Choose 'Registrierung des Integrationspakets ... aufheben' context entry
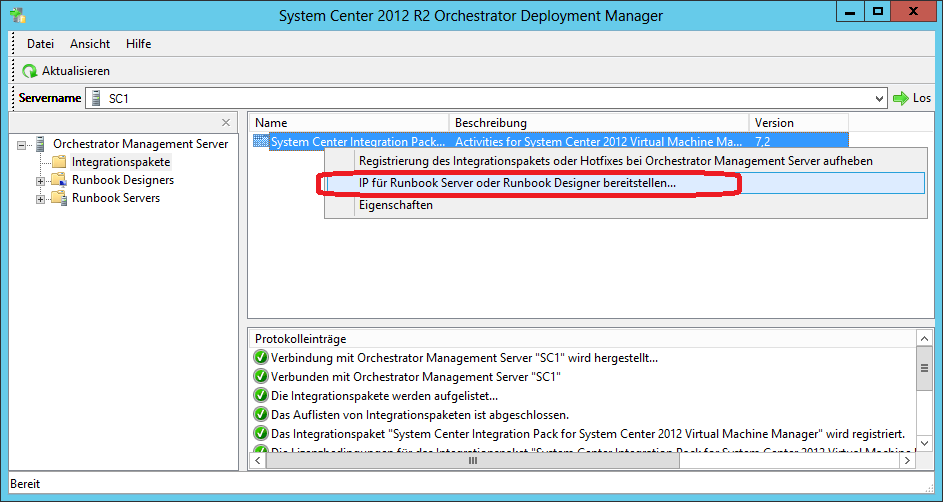 tap(625, 161)
